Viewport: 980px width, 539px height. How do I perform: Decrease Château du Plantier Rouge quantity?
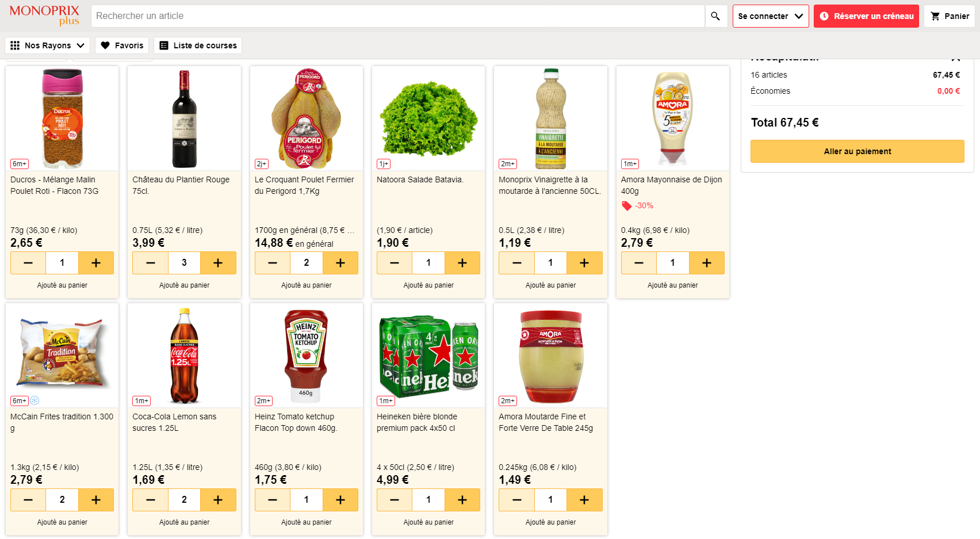pyautogui.click(x=151, y=263)
